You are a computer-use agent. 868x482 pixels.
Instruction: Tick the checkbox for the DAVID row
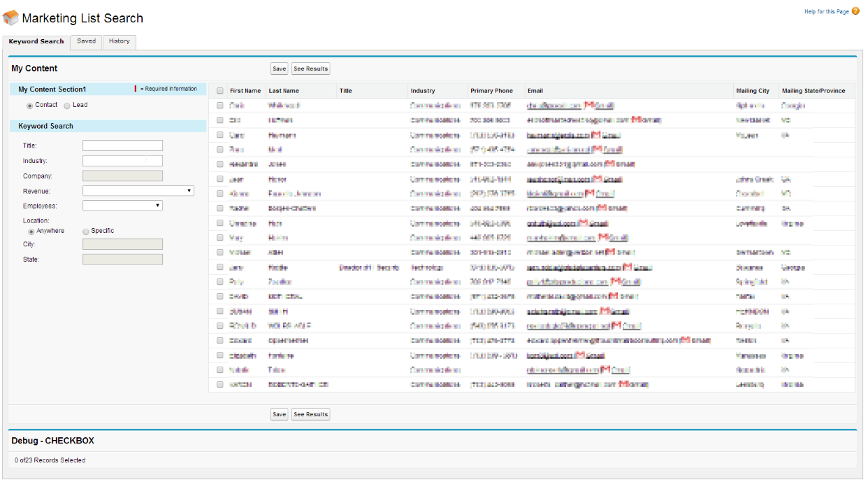tap(220, 297)
